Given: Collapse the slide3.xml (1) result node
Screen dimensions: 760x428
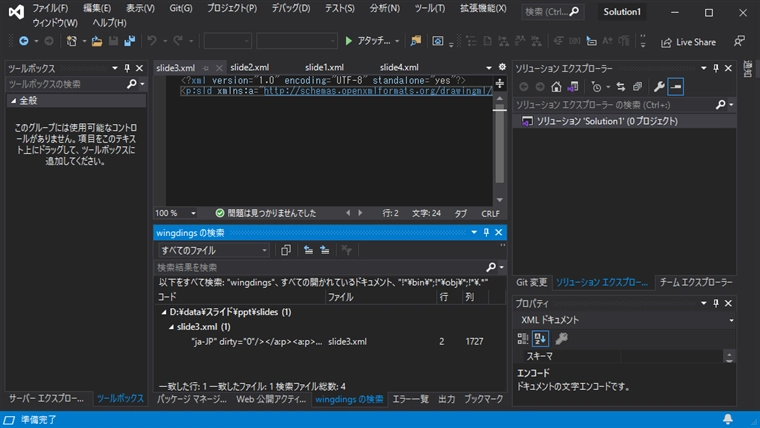Looking at the screenshot, I should pos(171,327).
